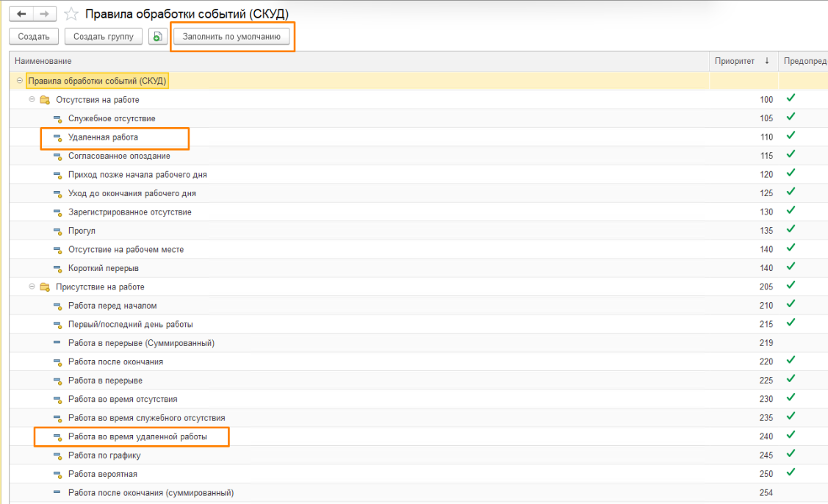828x504 pixels.
Task: Collapse the Отсутствия на работе group
Action: [x=32, y=100]
